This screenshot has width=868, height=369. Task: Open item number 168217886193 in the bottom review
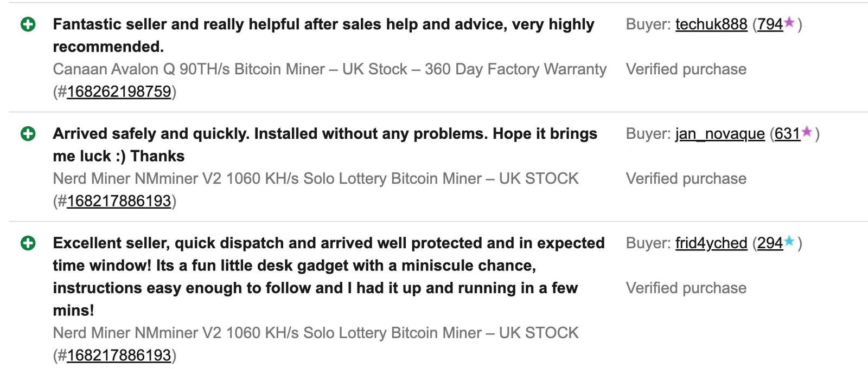coord(119,355)
